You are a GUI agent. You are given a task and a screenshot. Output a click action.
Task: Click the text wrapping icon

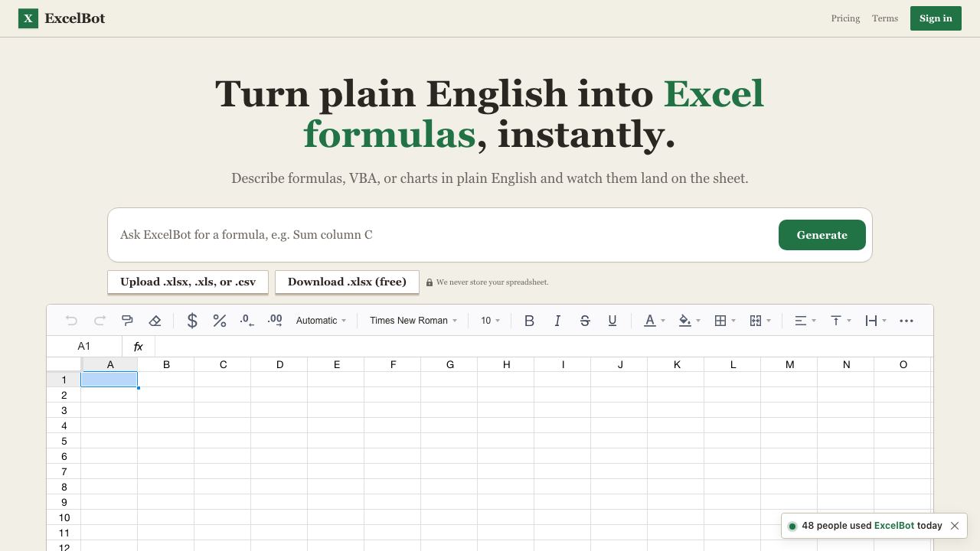coord(871,321)
